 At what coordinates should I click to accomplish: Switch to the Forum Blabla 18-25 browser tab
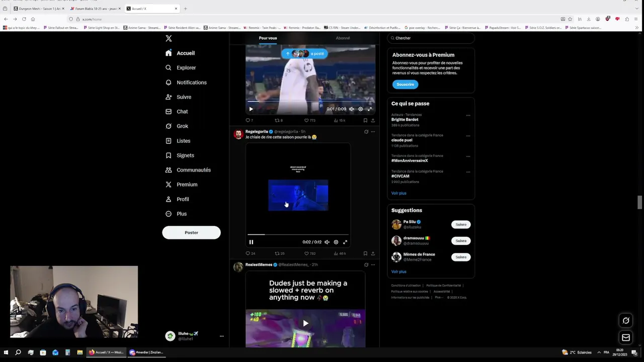pos(96,9)
